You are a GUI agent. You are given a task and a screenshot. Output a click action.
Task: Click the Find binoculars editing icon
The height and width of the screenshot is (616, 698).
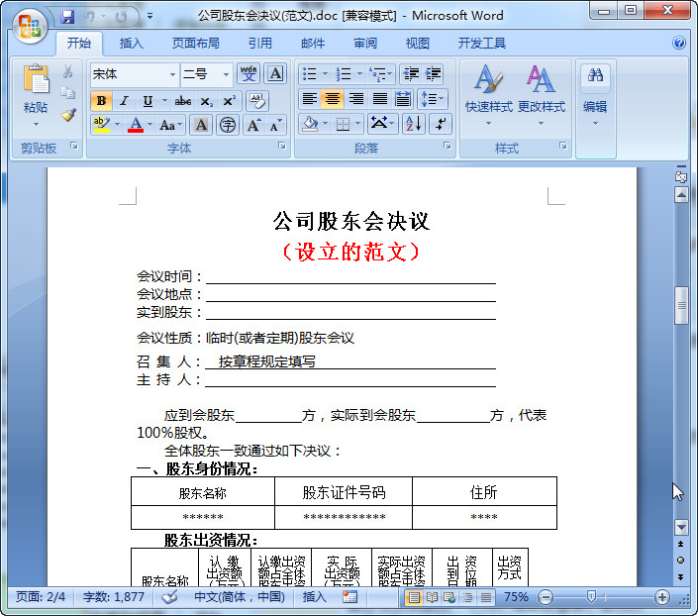click(x=595, y=75)
